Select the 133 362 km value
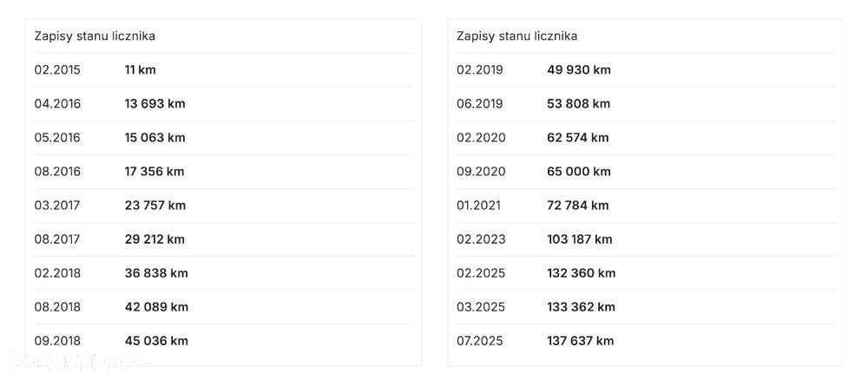 coord(581,307)
